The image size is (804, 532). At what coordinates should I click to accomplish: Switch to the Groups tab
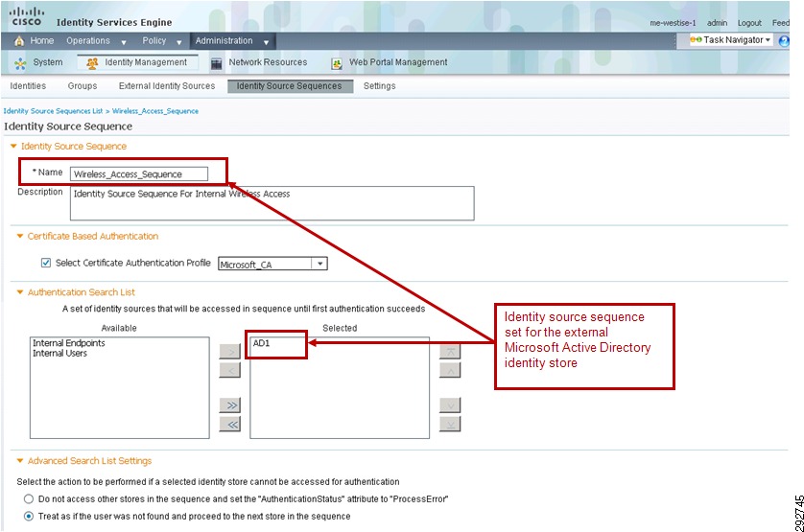tap(83, 86)
